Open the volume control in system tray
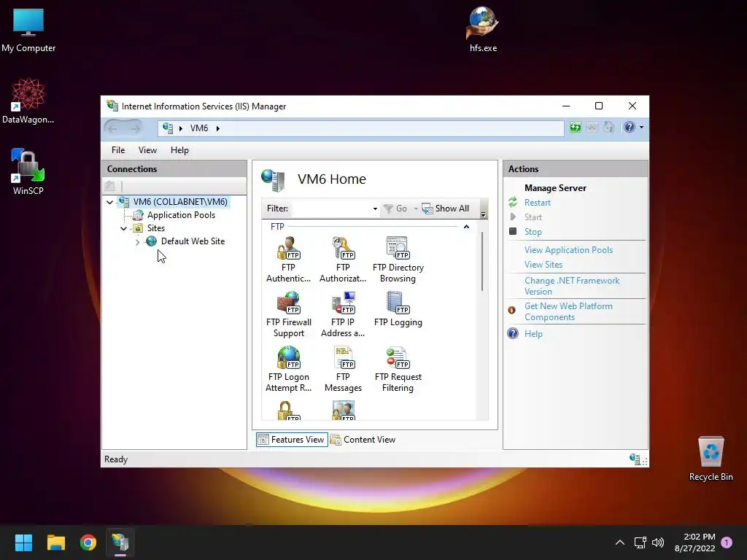This screenshot has width=747, height=560. tap(658, 542)
